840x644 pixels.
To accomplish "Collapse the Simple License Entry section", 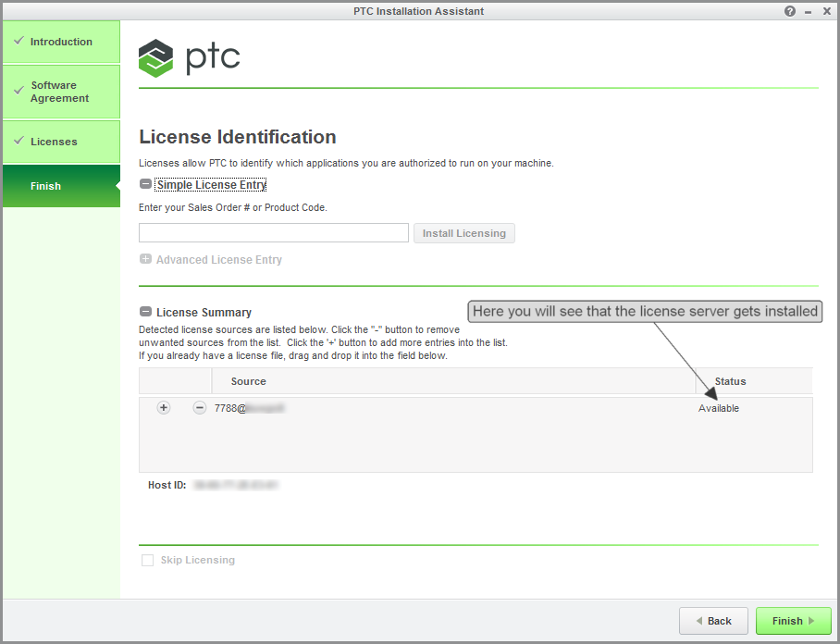I will point(145,184).
